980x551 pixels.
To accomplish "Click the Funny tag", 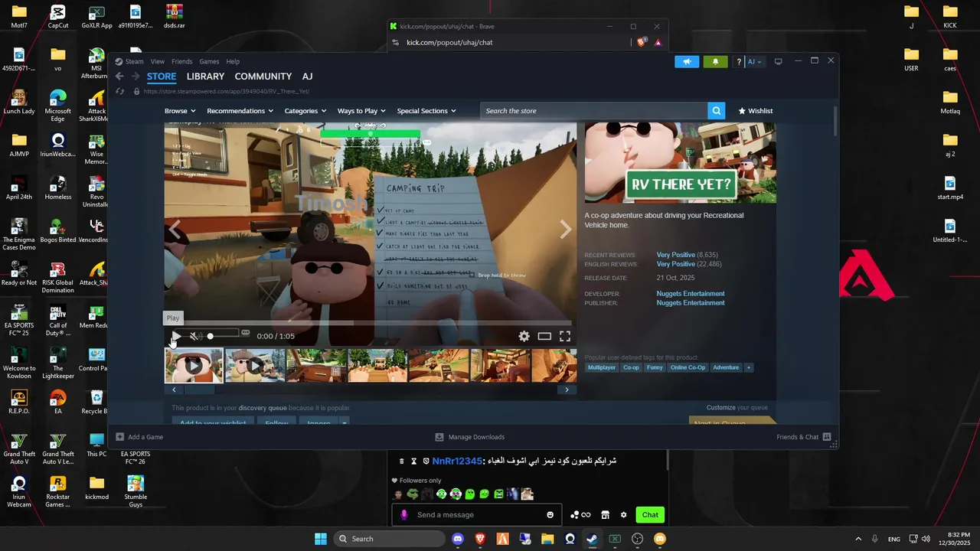I will point(655,367).
